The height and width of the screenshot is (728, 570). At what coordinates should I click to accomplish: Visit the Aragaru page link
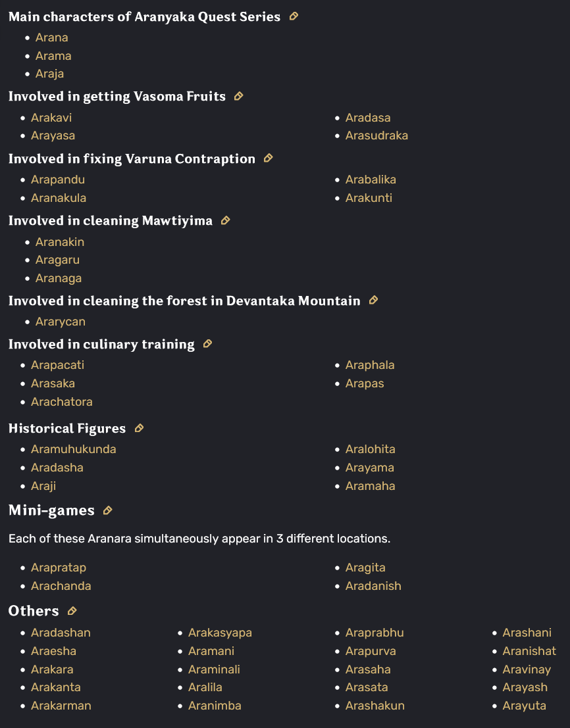(x=57, y=260)
